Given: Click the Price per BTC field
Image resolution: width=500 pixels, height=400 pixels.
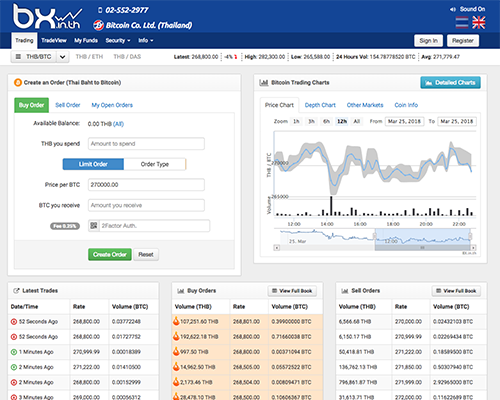Looking at the screenshot, I should coord(146,185).
